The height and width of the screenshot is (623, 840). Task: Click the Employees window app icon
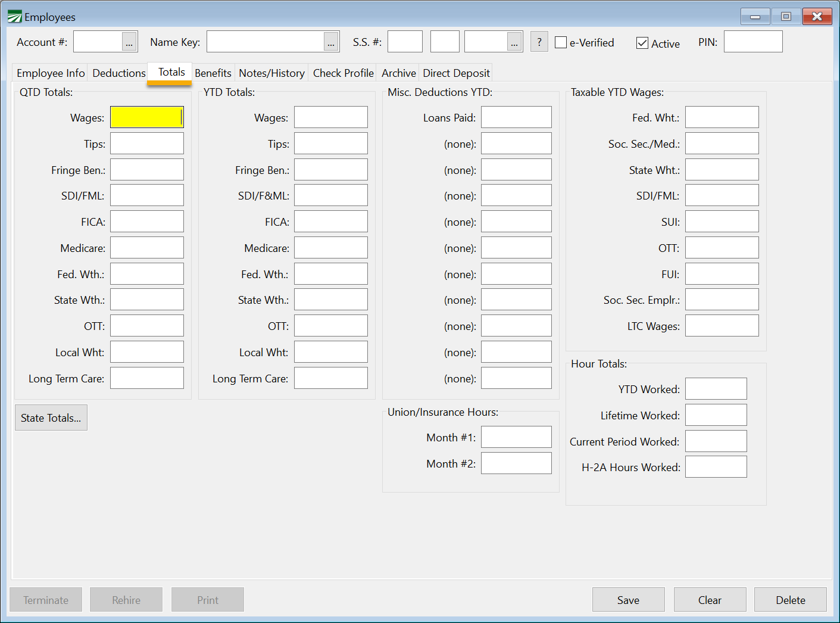click(x=14, y=17)
